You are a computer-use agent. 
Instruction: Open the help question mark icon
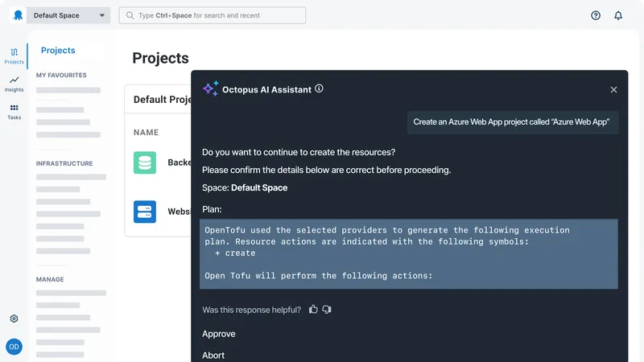pyautogui.click(x=596, y=15)
